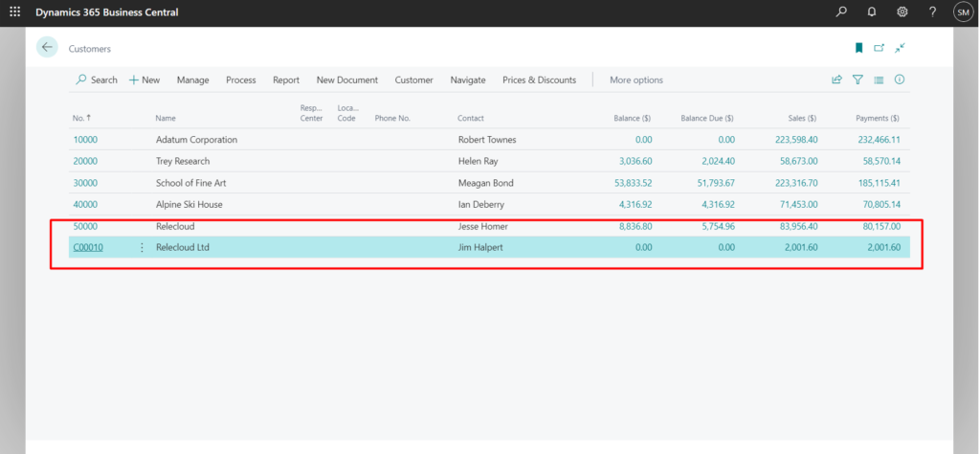Click the Payments ($) column header
Screen dimensions: 980x454
click(x=878, y=118)
